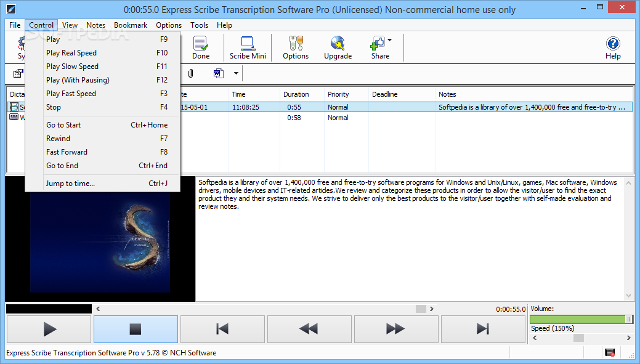
Task: Click inside the Softpedia notes text area
Action: point(410,239)
